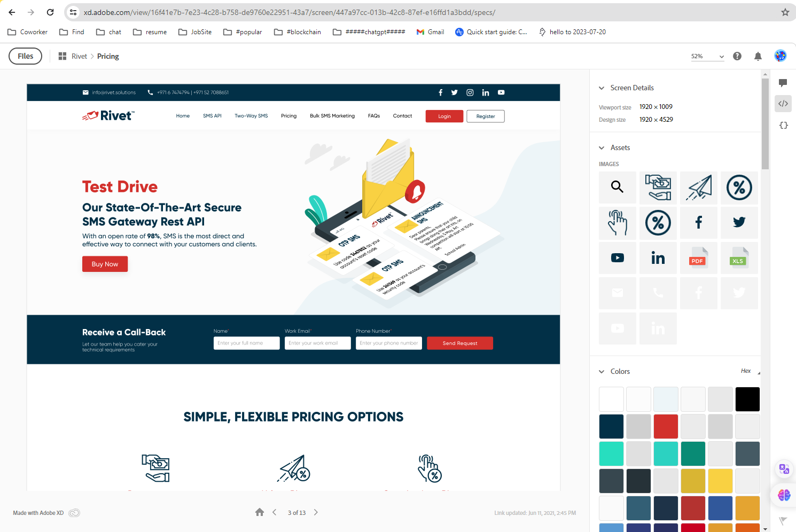The height and width of the screenshot is (532, 796).
Task: Select the PDF asset image
Action: pos(698,258)
